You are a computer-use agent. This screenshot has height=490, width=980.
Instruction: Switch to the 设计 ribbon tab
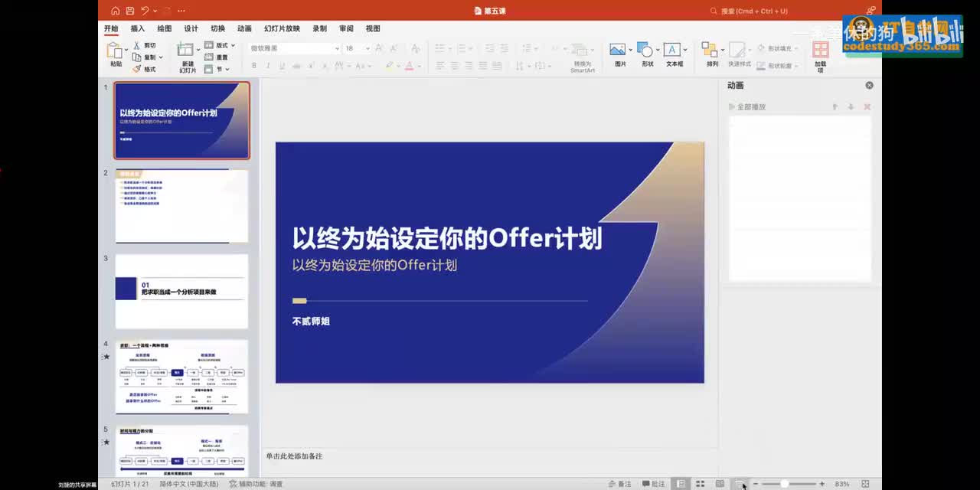[191, 28]
